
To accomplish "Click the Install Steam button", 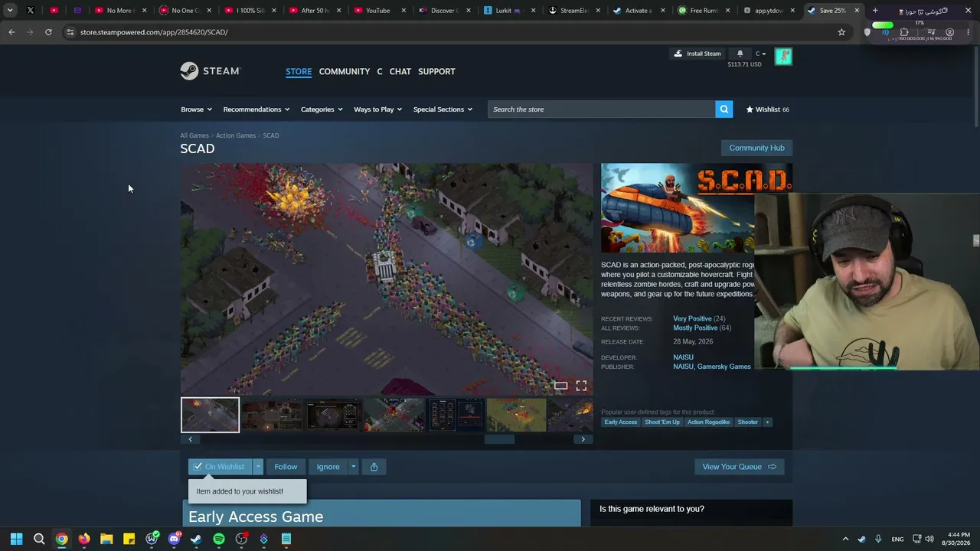I will click(x=697, y=54).
